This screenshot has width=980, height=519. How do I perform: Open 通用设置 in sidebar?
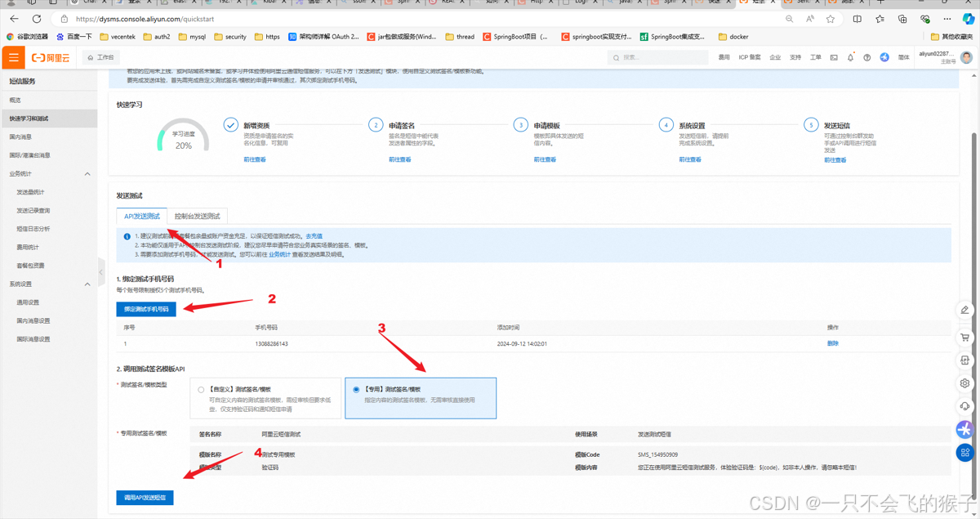click(28, 302)
